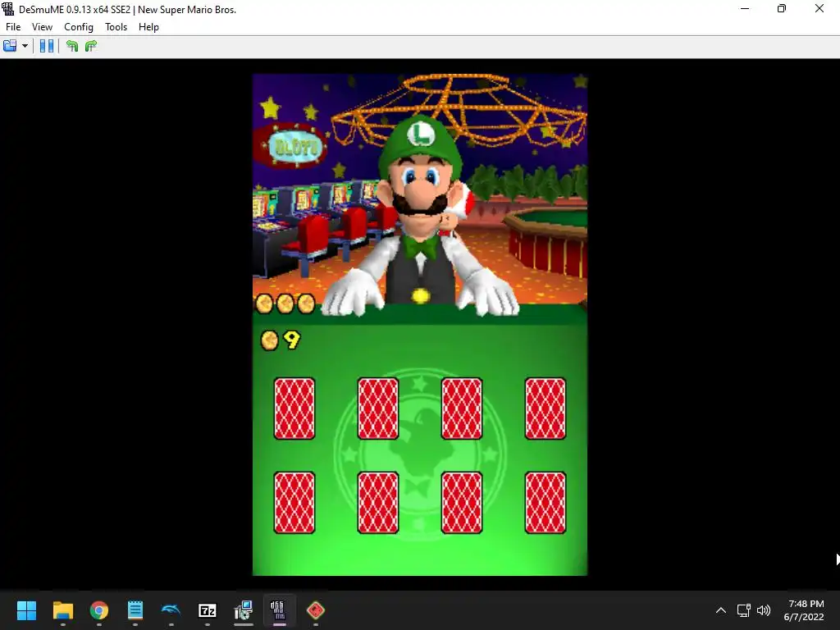Click the coin counter showing 9
Viewport: 840px width, 630px height.
point(281,340)
